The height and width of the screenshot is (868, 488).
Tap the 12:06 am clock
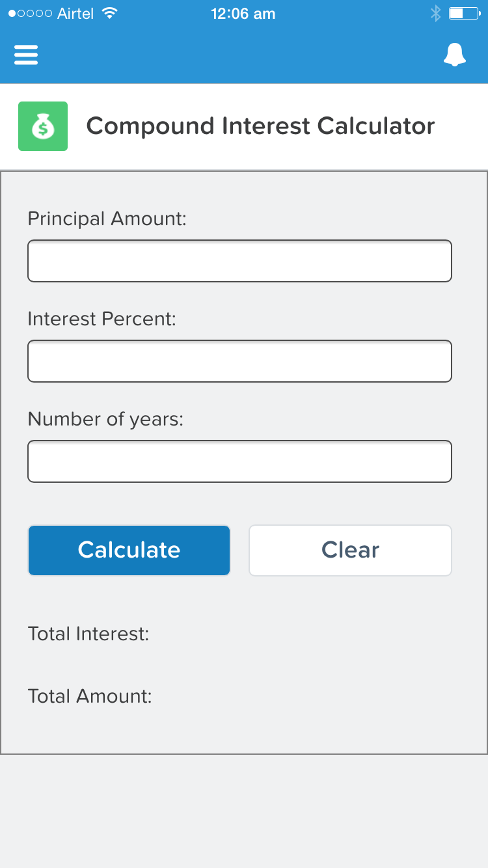point(243,14)
